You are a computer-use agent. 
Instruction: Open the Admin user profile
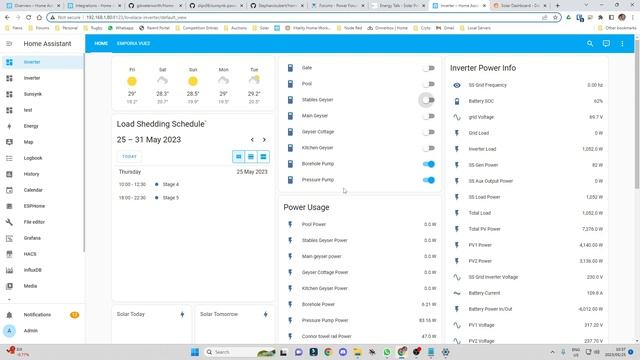(x=42, y=331)
